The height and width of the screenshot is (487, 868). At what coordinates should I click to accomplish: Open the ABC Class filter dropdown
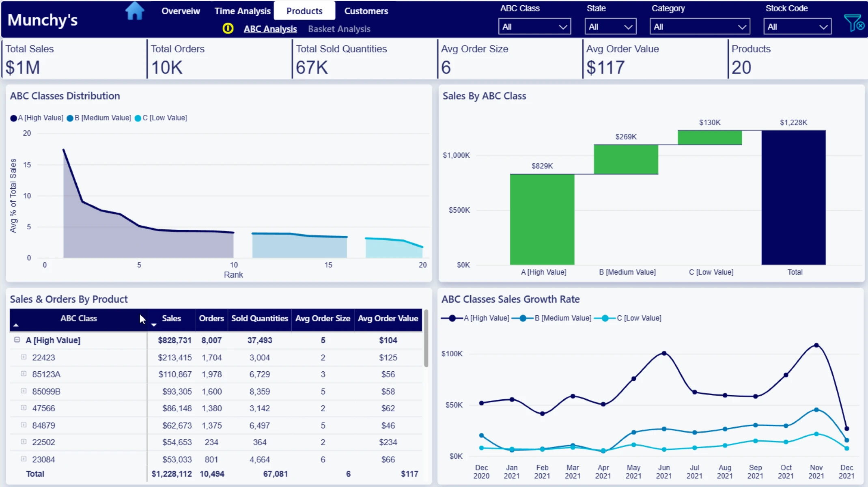pyautogui.click(x=534, y=27)
